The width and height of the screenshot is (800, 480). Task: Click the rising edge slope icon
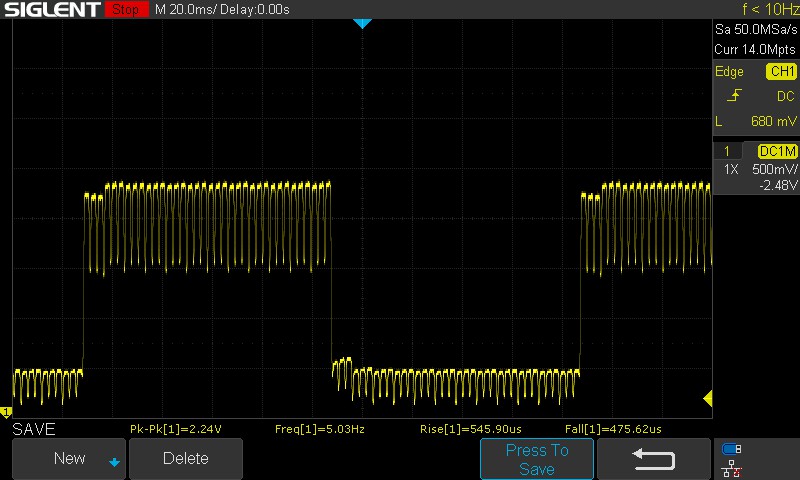[734, 95]
